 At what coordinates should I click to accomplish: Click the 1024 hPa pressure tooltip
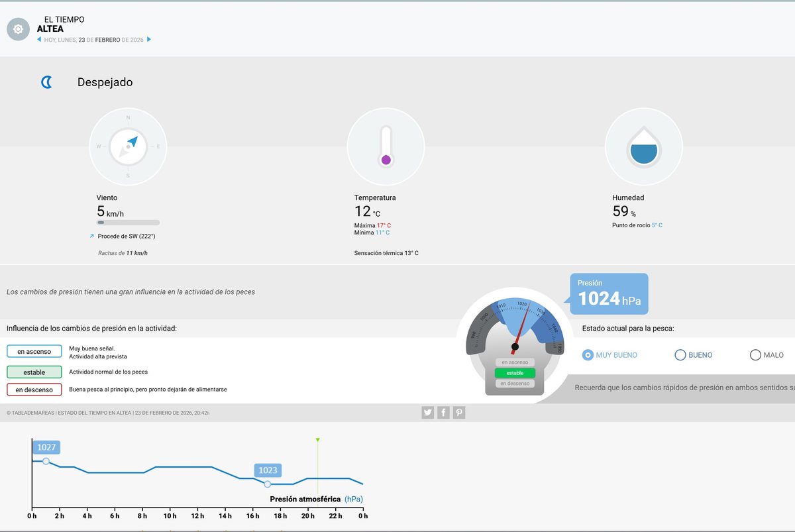609,294
